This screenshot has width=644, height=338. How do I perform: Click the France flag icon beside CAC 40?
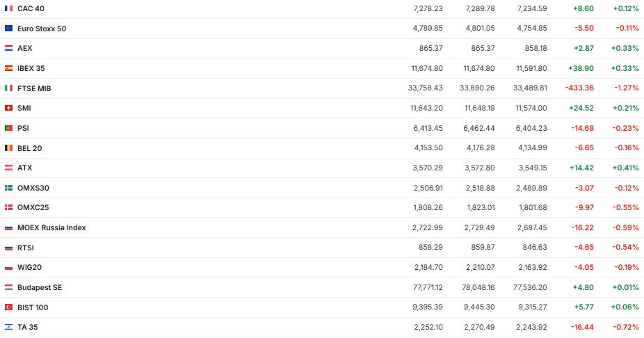coord(8,8)
